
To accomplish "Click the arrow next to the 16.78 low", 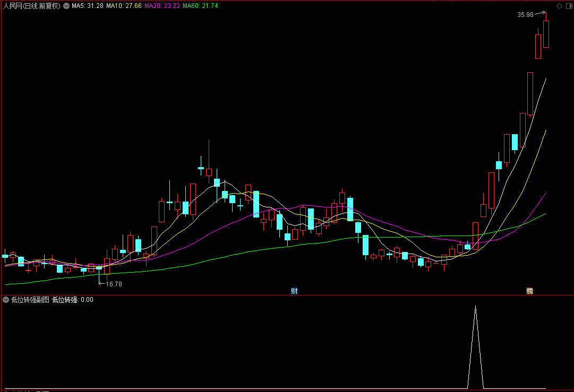I will point(102,283).
